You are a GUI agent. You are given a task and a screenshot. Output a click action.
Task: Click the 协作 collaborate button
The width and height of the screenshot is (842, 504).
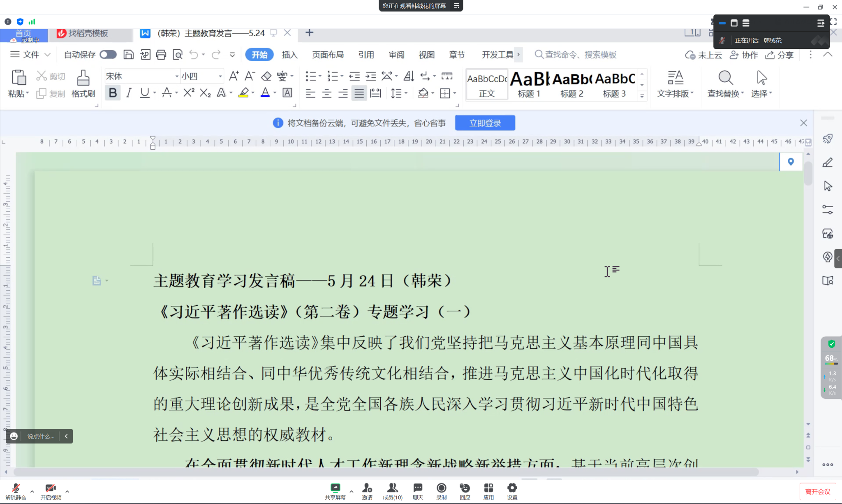tap(744, 55)
